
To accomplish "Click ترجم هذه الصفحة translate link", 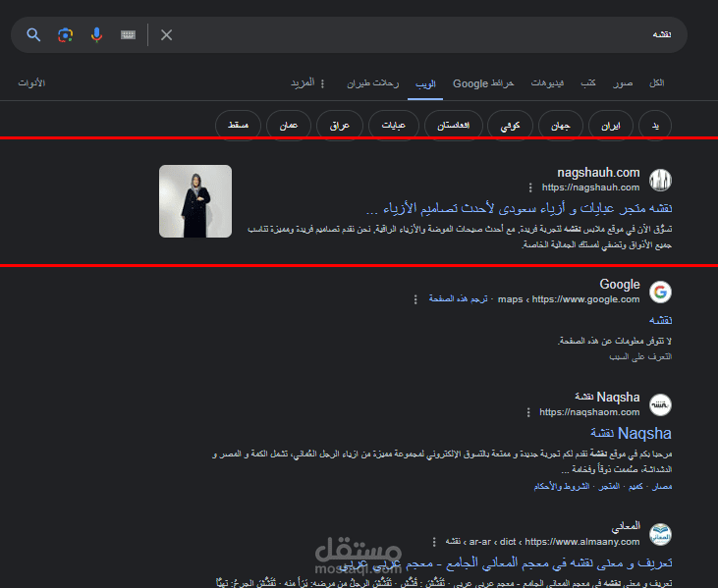I will [458, 298].
